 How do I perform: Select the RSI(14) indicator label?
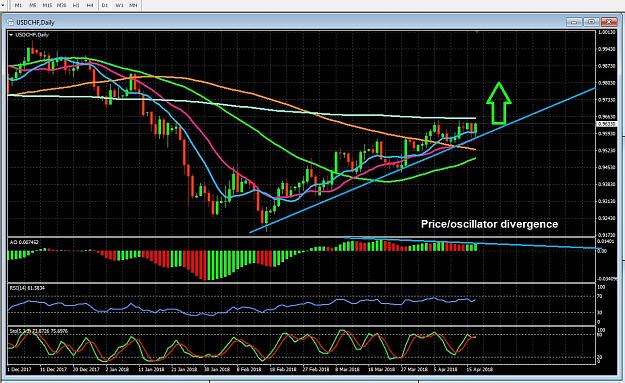click(x=27, y=287)
